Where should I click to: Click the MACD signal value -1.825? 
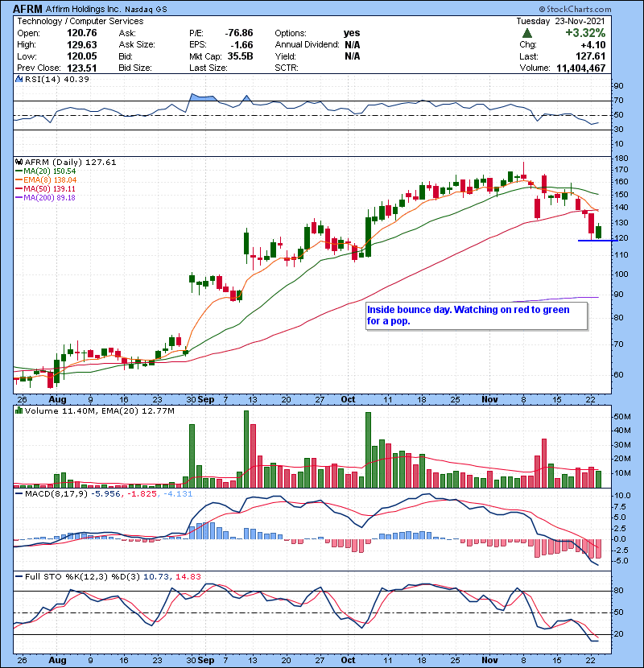(142, 494)
